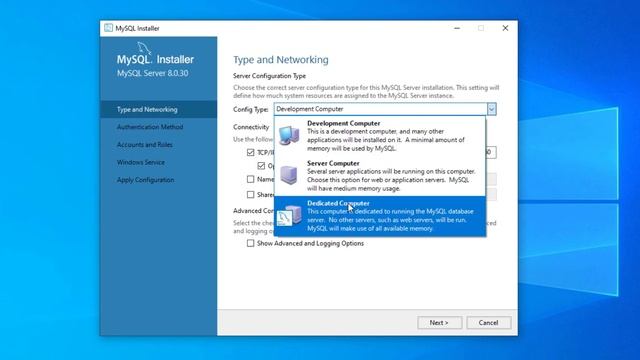Click the Next > button

[x=440, y=322]
